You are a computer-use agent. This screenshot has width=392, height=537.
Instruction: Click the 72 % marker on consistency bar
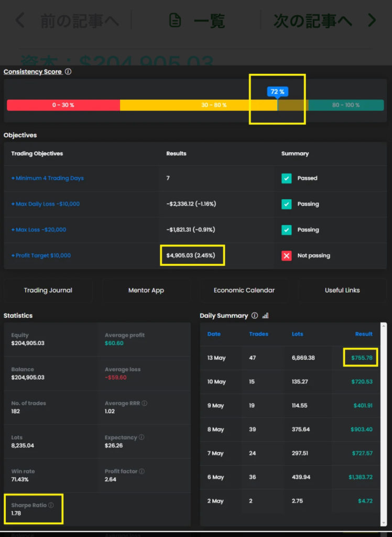tap(277, 92)
